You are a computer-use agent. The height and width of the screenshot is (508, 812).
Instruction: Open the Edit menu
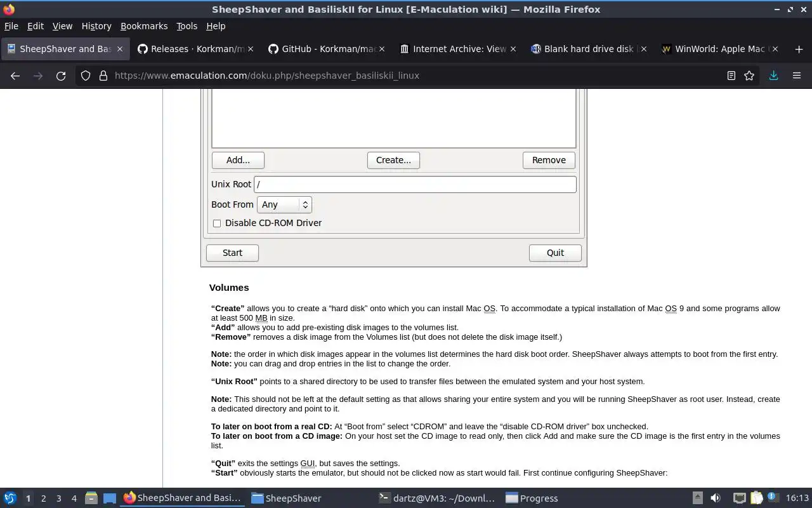point(36,26)
